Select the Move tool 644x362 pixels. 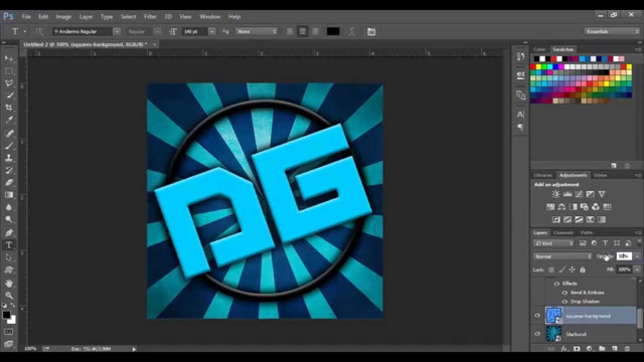[9, 58]
